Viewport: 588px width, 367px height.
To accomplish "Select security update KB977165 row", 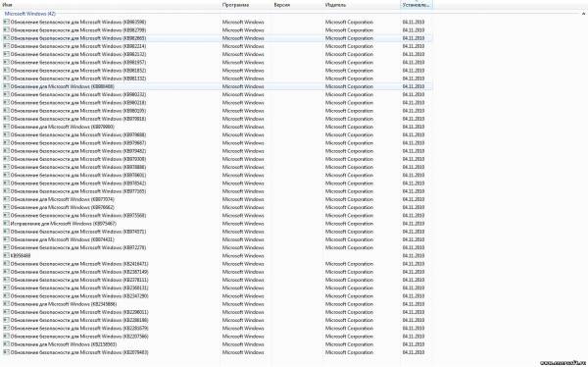I will coord(218,191).
